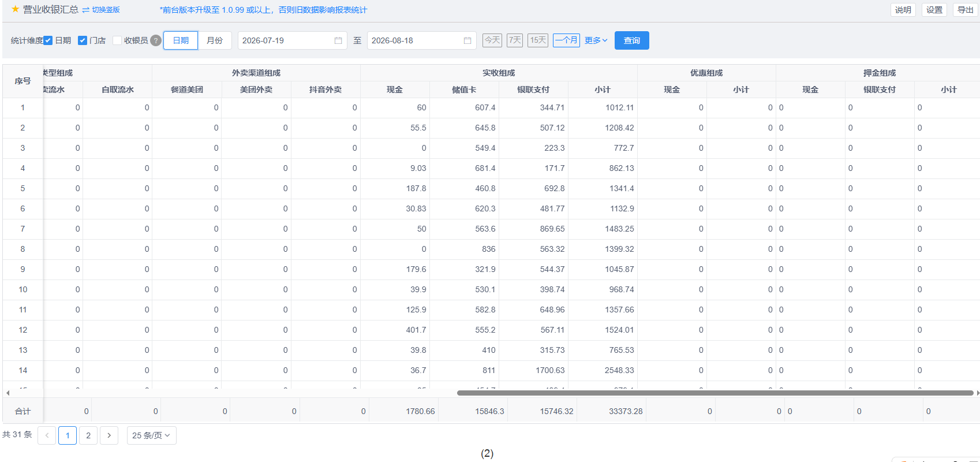
Task: Click the 优惠组成 group header
Action: click(706, 73)
